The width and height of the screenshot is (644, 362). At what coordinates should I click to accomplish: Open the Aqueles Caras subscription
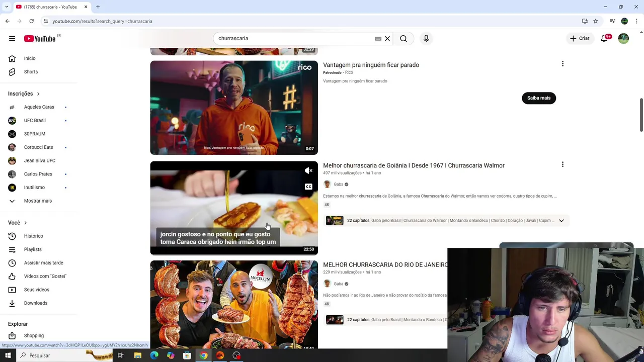click(x=39, y=107)
